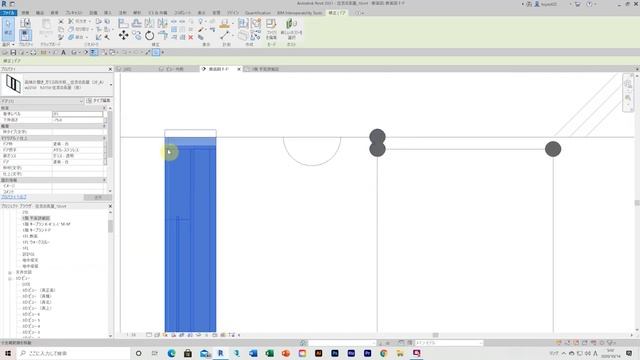
Task: Click the navigation bar Steering Wheel icon
Action: point(628,84)
